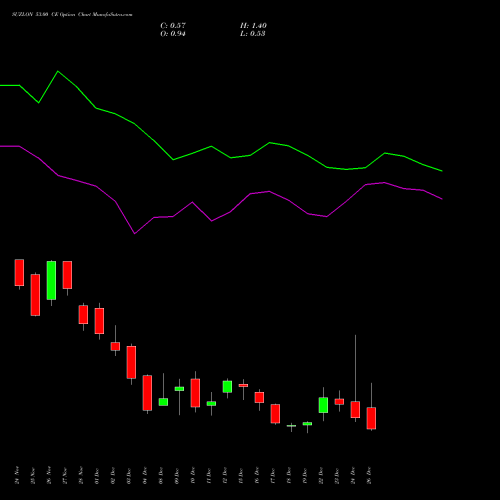Click the 15 Dec date label
Viewport: 500px width, 500px height.
tap(241, 475)
